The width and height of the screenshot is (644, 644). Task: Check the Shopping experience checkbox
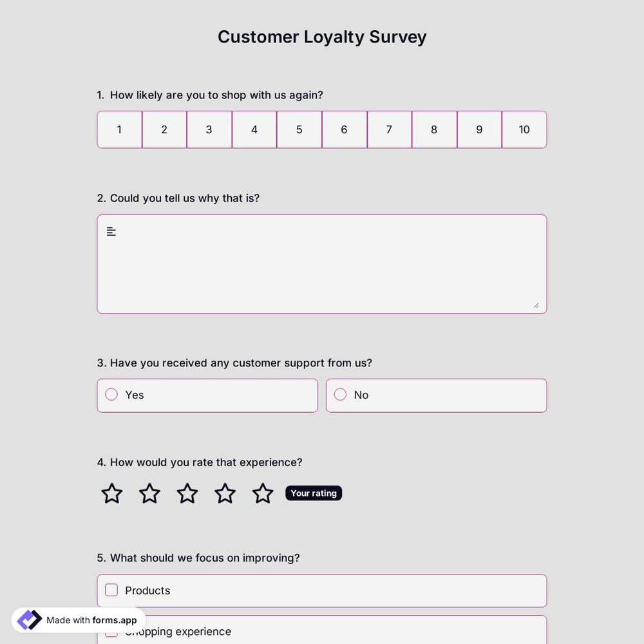click(111, 631)
